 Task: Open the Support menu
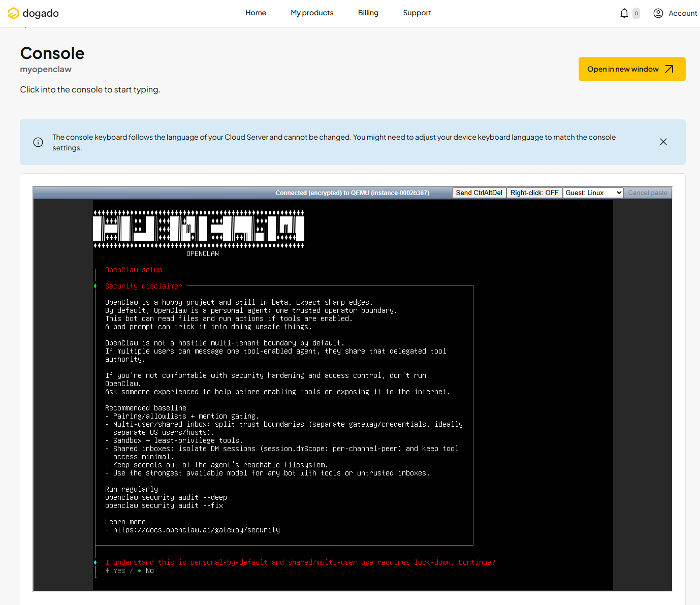(x=417, y=13)
